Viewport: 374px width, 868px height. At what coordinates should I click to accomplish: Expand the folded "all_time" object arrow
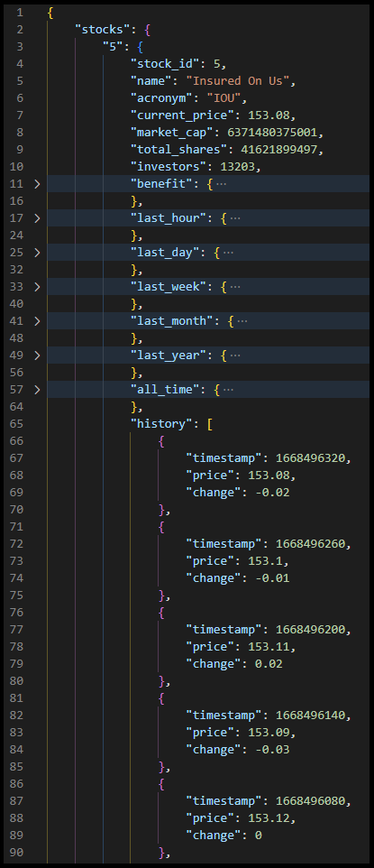[x=37, y=390]
